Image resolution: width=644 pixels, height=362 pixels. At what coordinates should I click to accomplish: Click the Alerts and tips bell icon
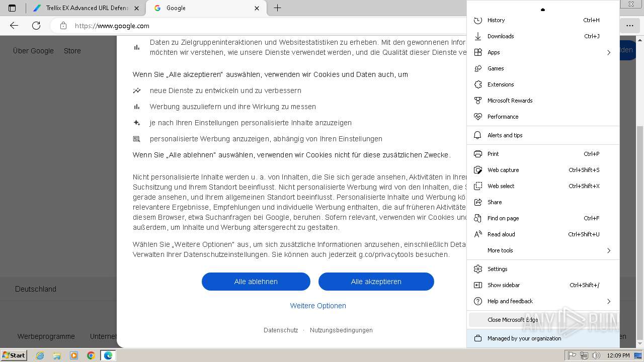coord(478,135)
